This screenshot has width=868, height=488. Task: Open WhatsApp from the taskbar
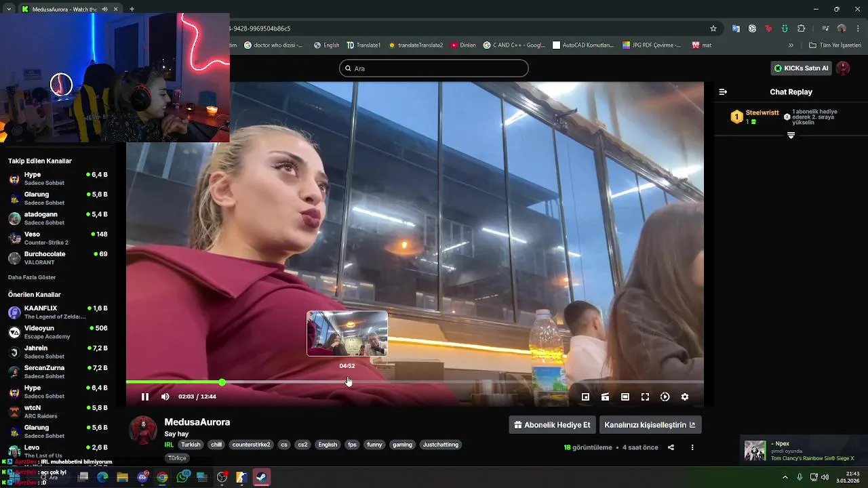coord(182,477)
